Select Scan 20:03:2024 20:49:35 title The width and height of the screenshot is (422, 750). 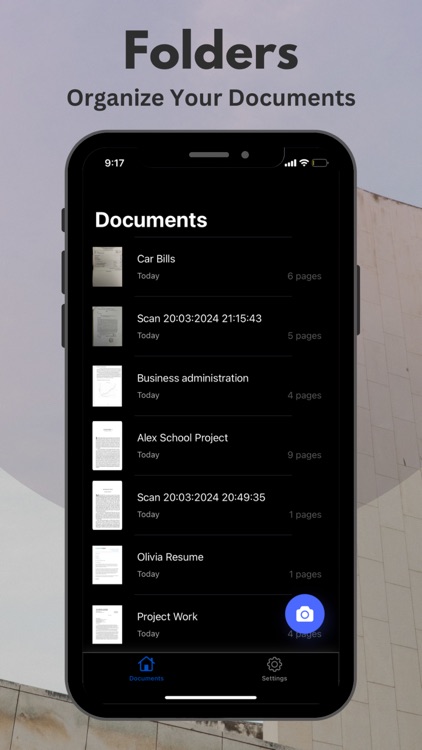[201, 497]
